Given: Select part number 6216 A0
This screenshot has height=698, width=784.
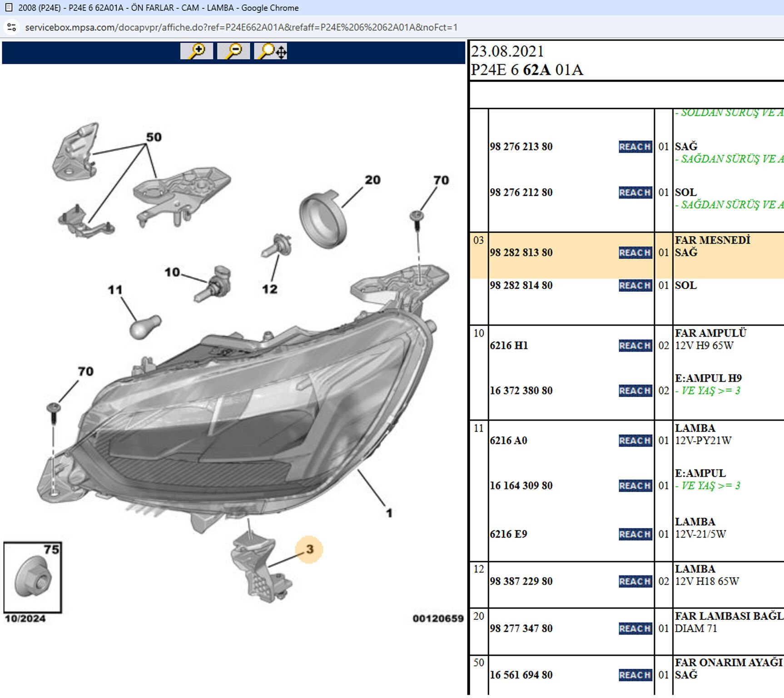Looking at the screenshot, I should click(508, 441).
